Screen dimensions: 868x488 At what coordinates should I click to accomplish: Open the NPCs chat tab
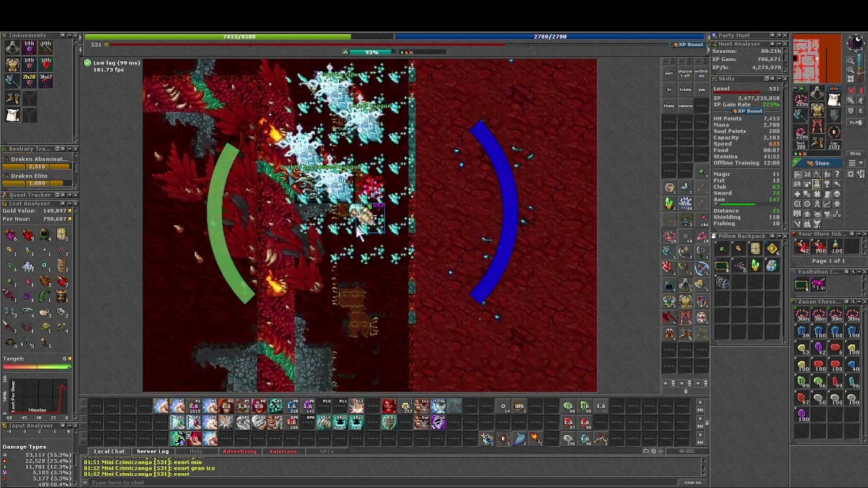coord(326,451)
